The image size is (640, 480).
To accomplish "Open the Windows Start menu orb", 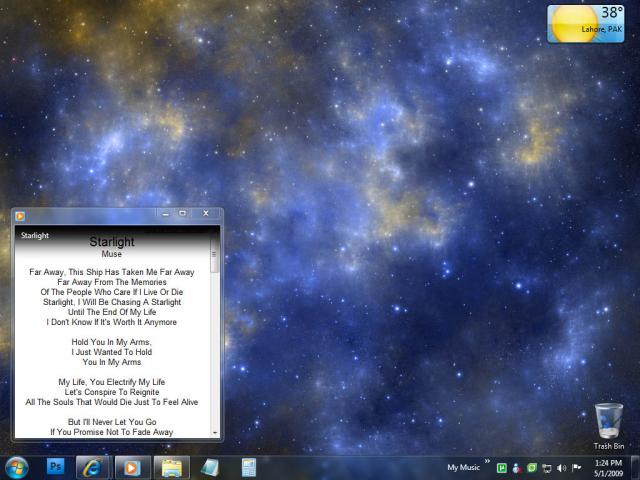I will (17, 467).
